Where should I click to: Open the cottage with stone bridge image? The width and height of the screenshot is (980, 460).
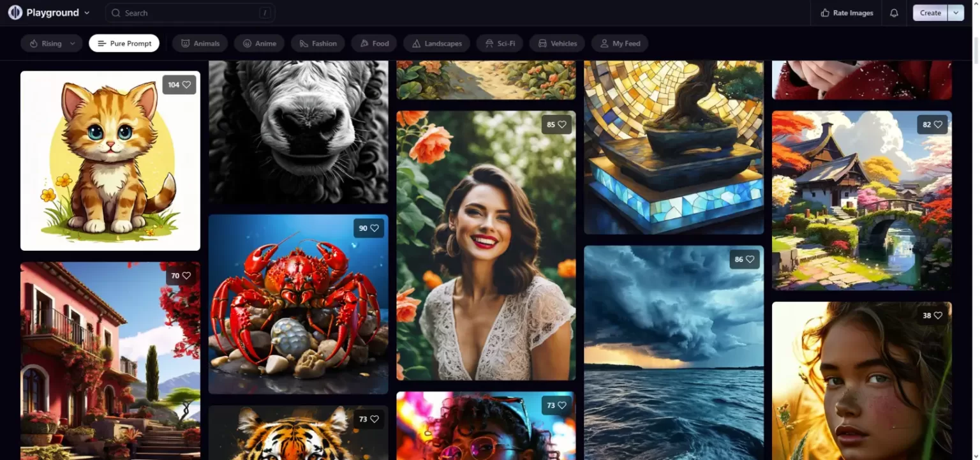(862, 200)
